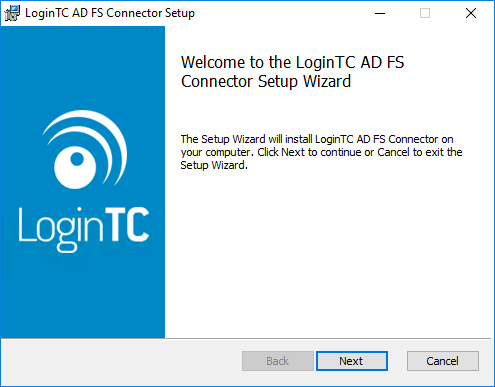Click the installer icon in the title bar
The width and height of the screenshot is (495, 387).
(x=12, y=13)
